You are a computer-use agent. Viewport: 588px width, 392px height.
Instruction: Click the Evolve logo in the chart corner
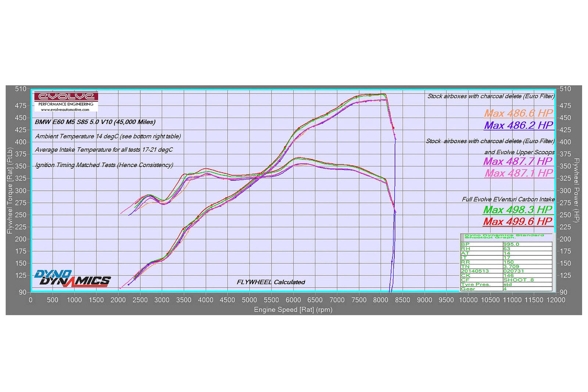[x=66, y=97]
